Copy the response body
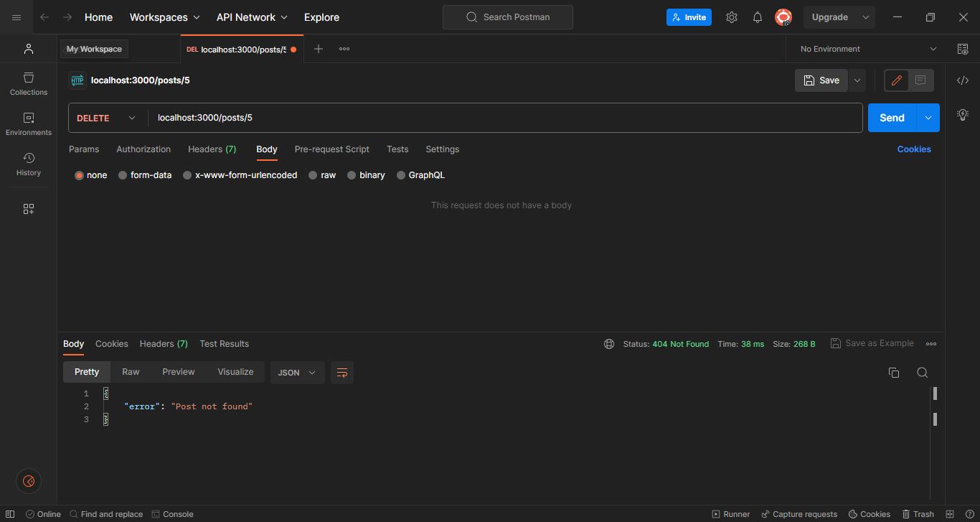The image size is (980, 522). [893, 373]
